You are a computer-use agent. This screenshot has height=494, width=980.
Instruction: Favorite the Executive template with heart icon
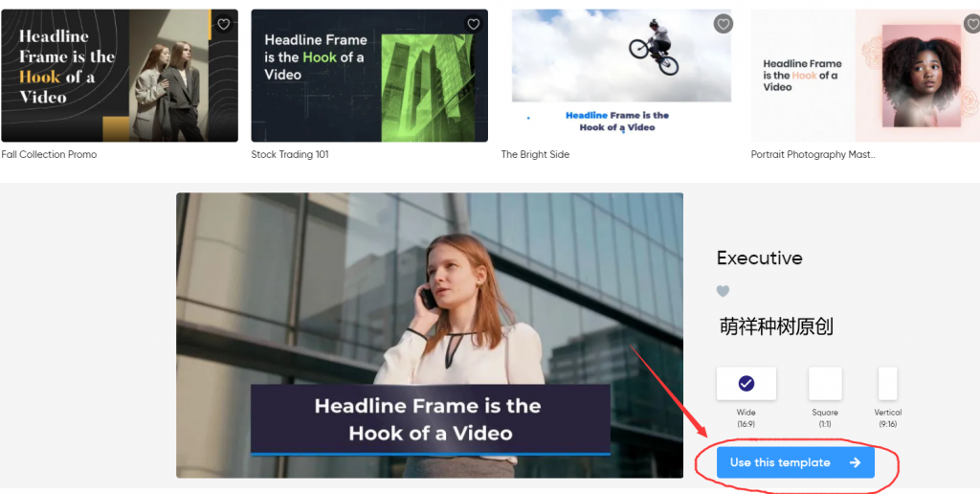point(724,291)
